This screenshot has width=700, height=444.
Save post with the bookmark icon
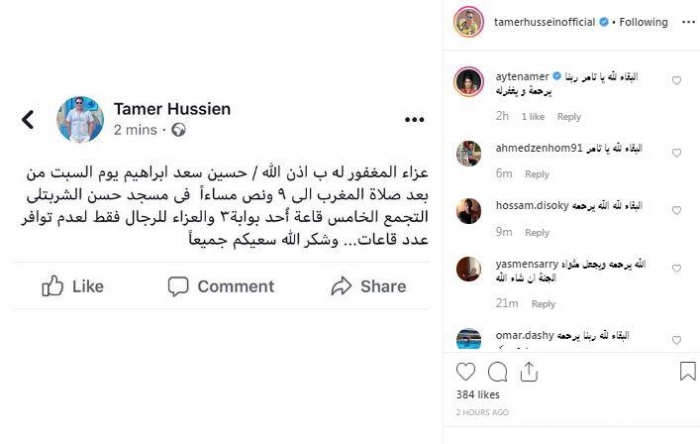687,371
